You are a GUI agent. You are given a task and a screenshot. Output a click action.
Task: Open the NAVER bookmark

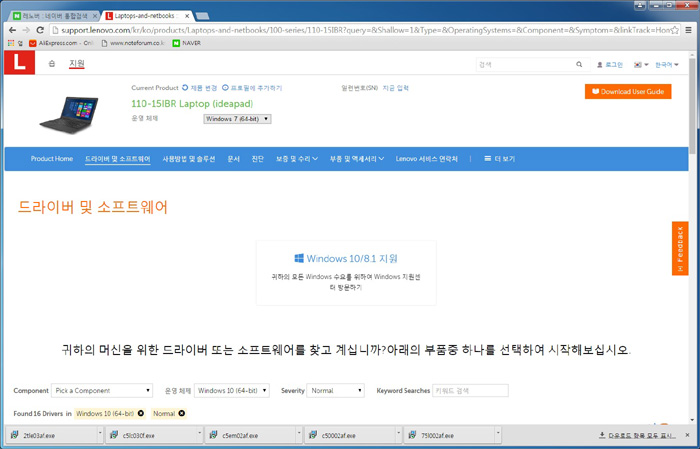pyautogui.click(x=187, y=43)
